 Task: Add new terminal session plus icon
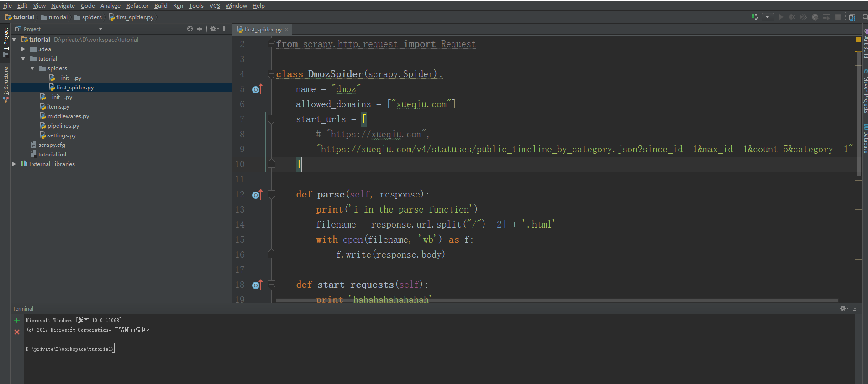coord(17,321)
